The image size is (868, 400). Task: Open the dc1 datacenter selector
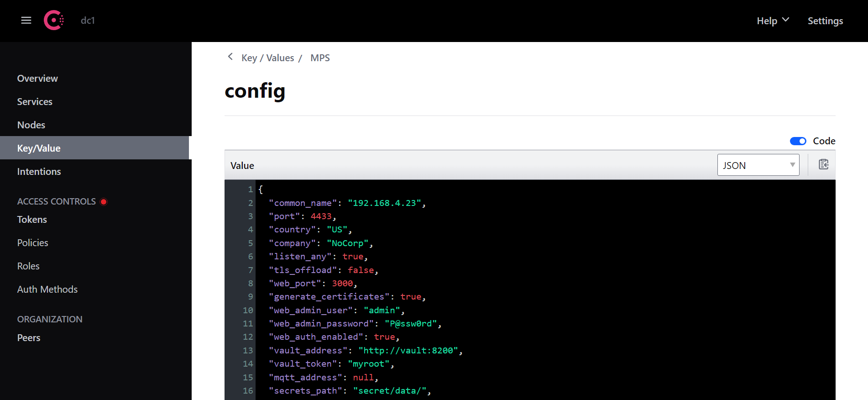tap(88, 21)
